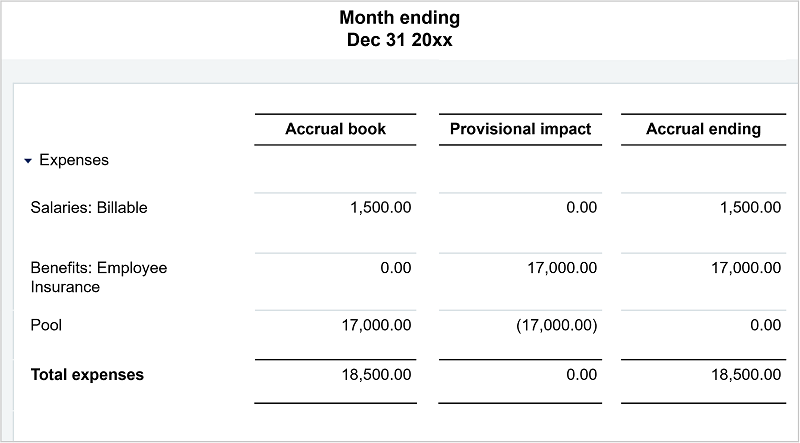Click the Salaries: Billable row label
This screenshot has width=800, height=443.
pos(89,208)
